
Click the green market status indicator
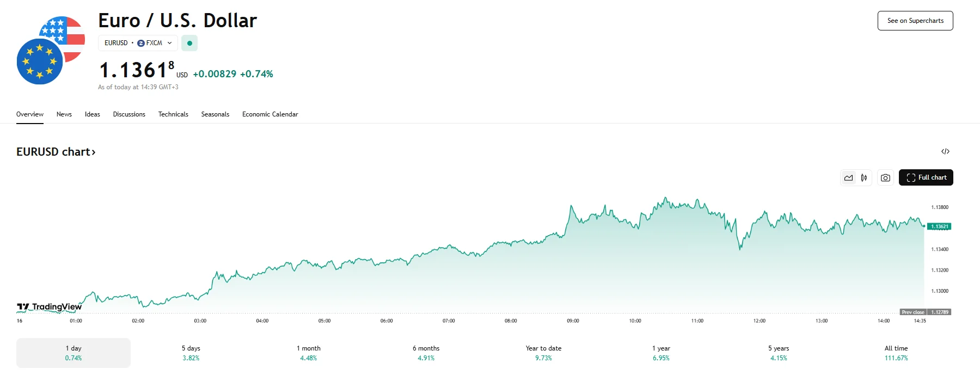pyautogui.click(x=189, y=43)
